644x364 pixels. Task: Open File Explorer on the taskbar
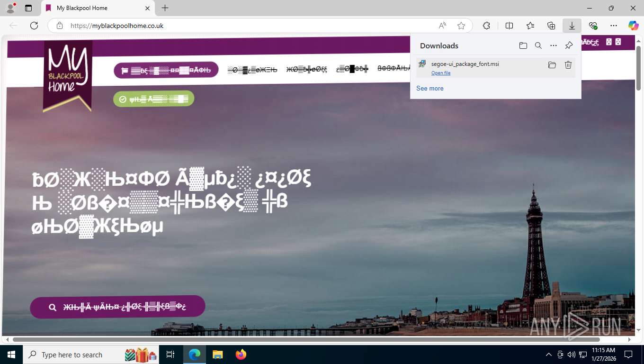coord(217,355)
